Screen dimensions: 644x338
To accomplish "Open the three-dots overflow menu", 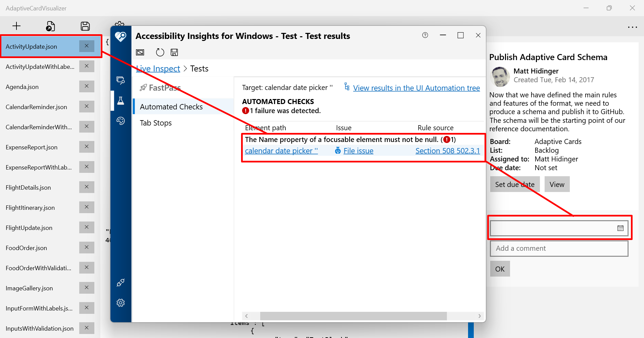I will [633, 27].
